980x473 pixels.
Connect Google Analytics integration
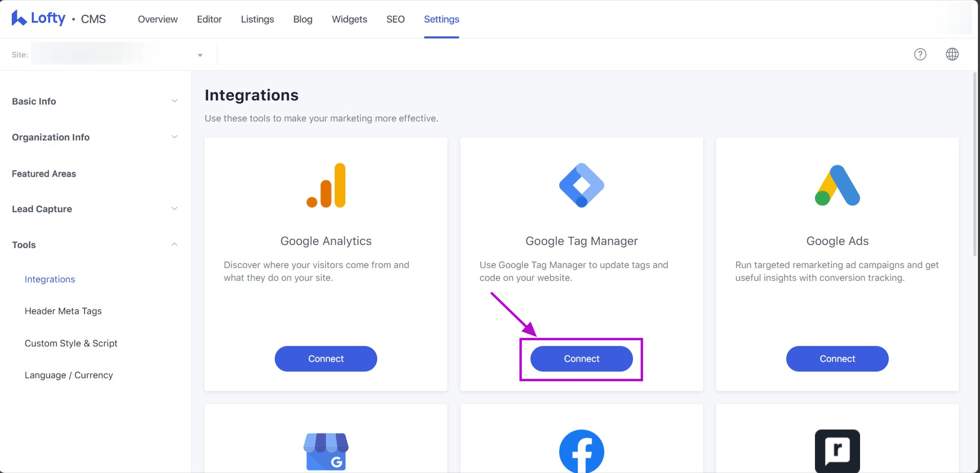(326, 359)
